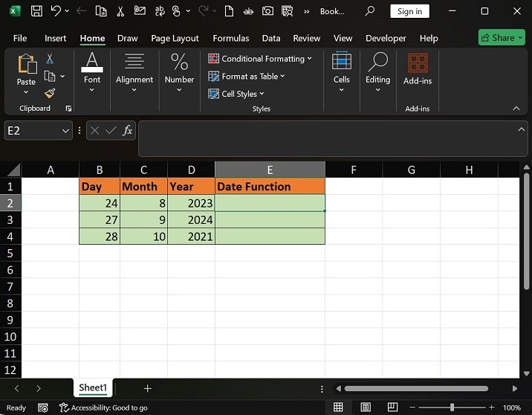Open the Developer tab
The width and height of the screenshot is (532, 415).
click(x=386, y=38)
